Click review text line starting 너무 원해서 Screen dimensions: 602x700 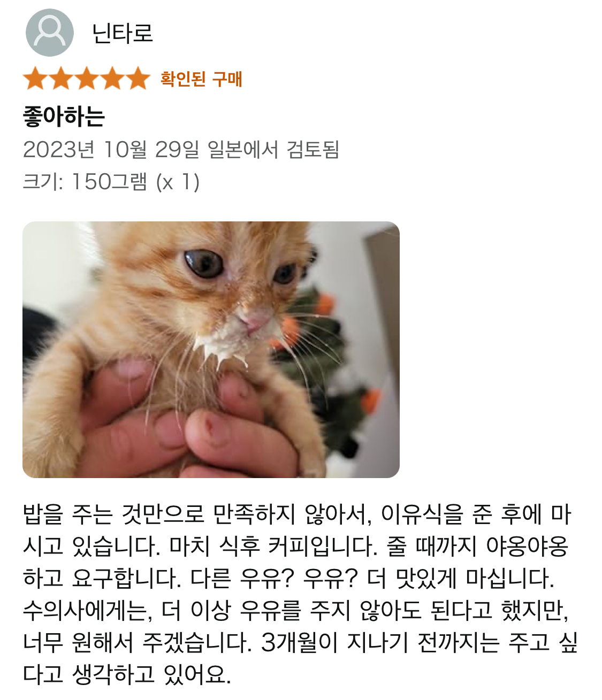point(300,643)
